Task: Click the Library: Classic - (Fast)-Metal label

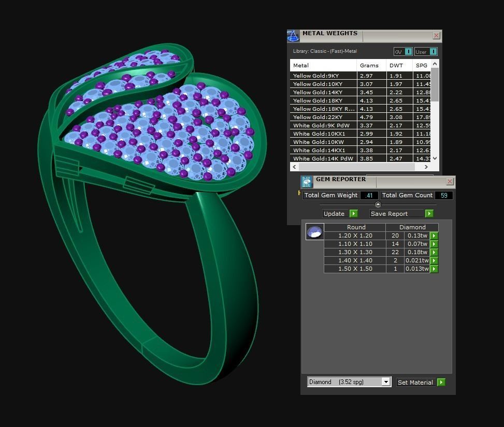Action: [325, 51]
